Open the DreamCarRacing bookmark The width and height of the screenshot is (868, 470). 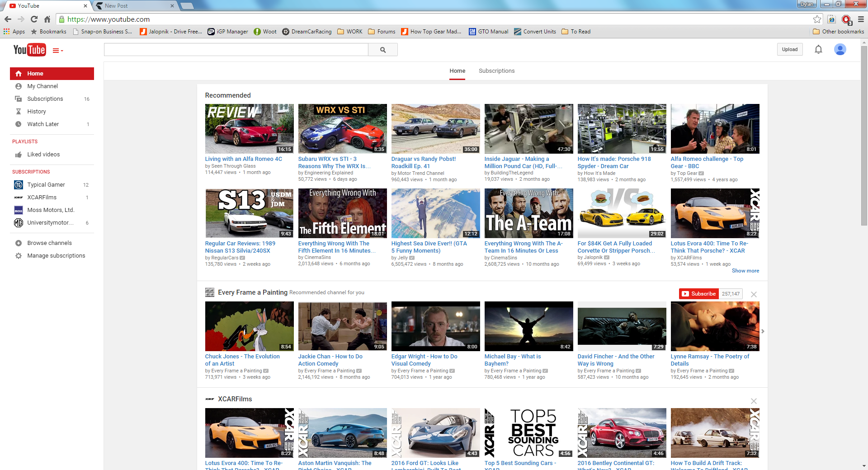307,32
